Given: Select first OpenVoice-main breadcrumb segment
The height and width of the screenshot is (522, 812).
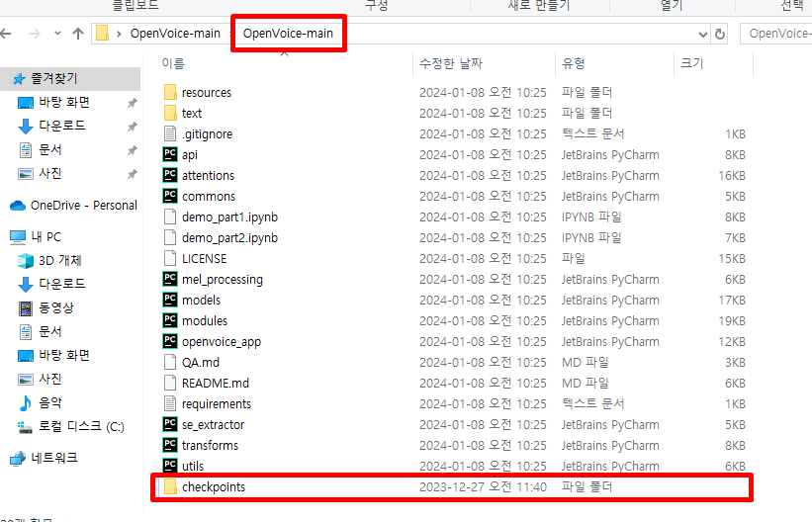Looking at the screenshot, I should point(175,34).
